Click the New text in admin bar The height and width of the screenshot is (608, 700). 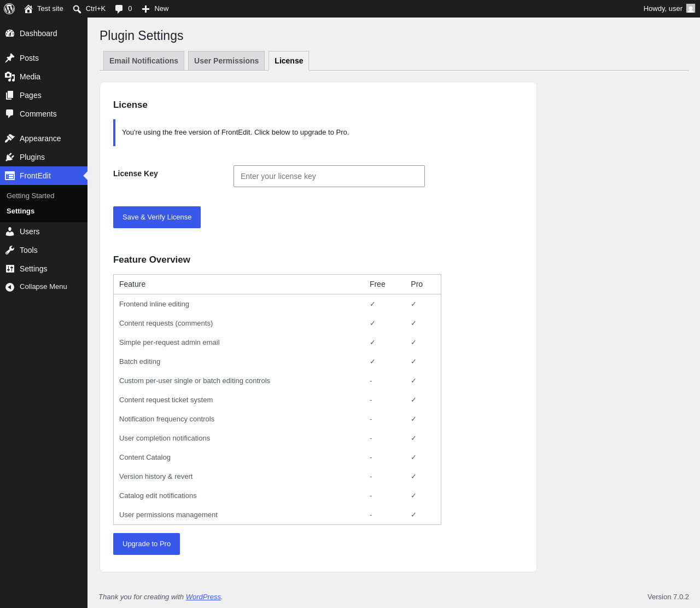click(x=161, y=9)
